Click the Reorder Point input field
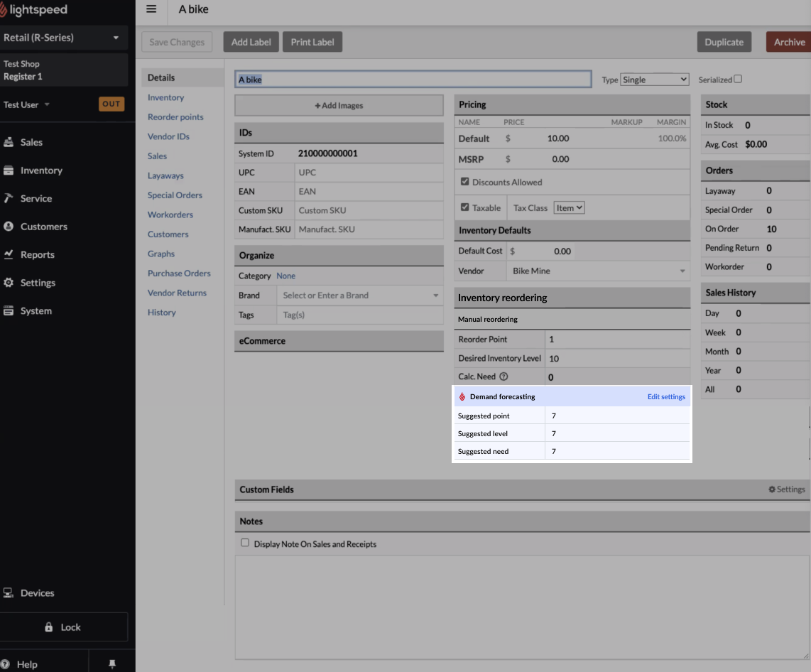 click(x=616, y=340)
